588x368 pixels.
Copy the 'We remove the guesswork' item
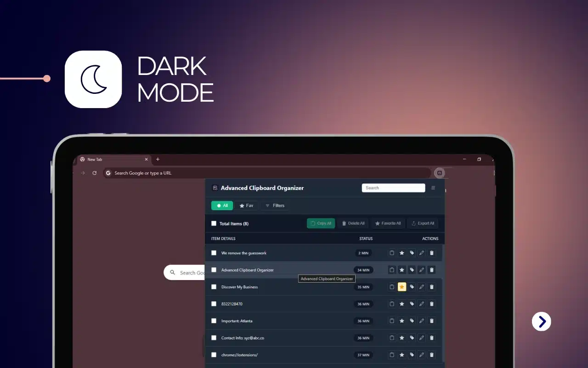[392, 253]
